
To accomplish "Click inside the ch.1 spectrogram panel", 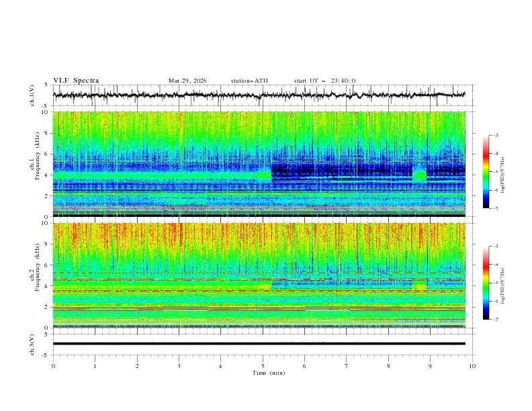I will 259,164.
